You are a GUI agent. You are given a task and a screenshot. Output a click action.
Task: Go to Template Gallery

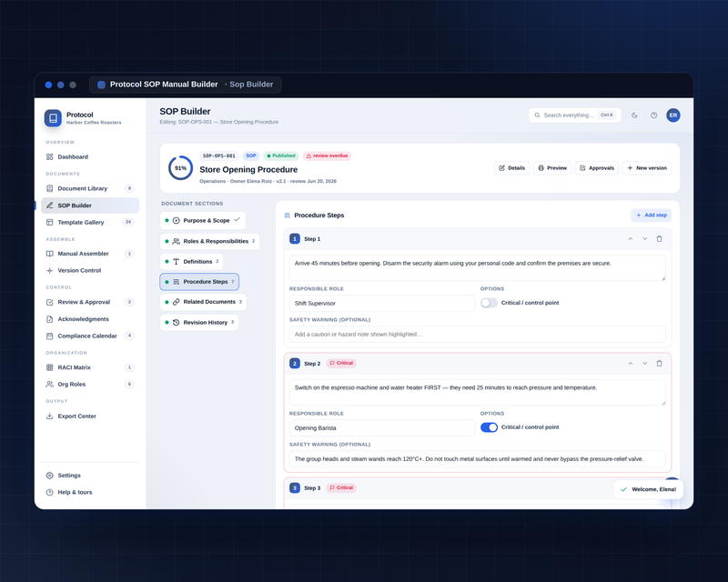[90, 222]
